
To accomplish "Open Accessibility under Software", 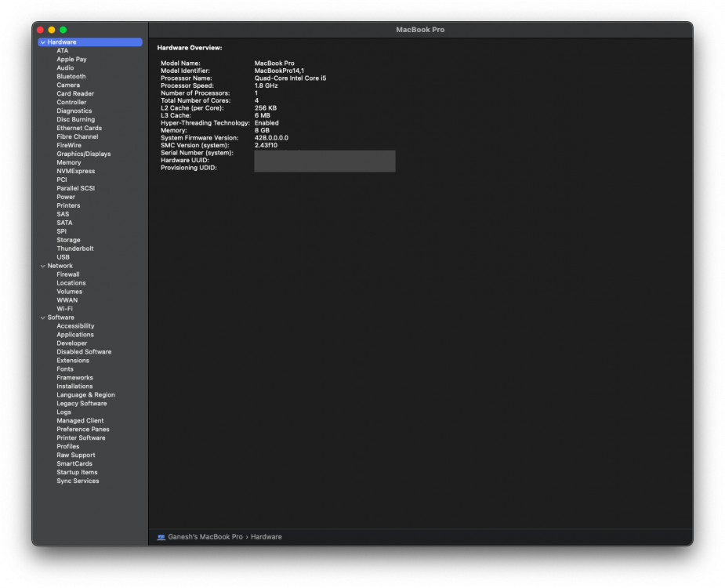I will [x=75, y=326].
